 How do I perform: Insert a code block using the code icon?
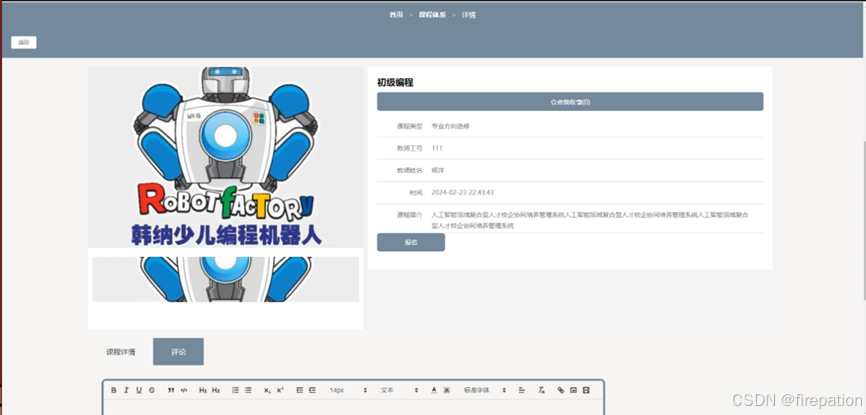pyautogui.click(x=184, y=390)
